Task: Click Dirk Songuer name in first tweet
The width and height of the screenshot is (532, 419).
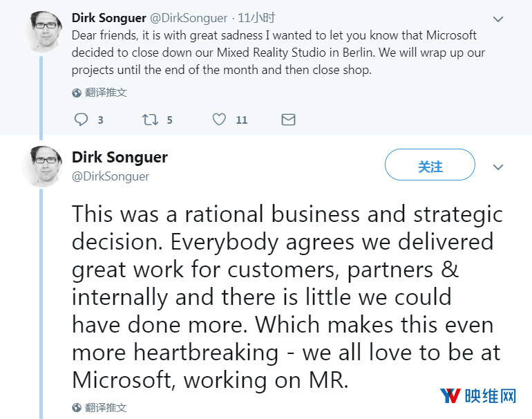Action: click(x=108, y=17)
